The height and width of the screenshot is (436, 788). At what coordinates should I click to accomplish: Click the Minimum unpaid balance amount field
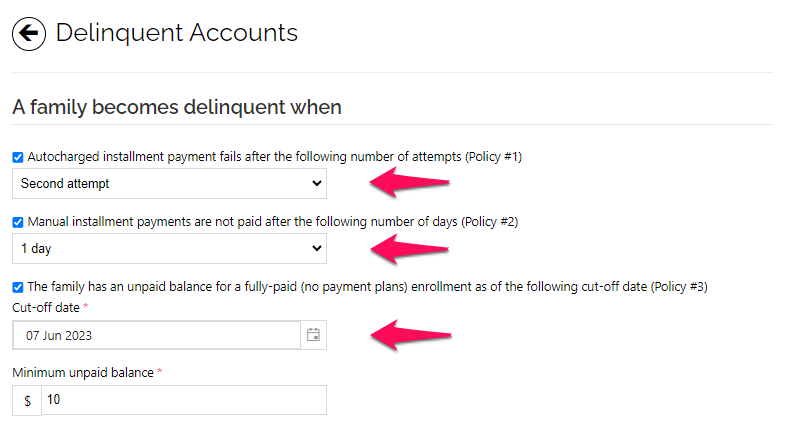pos(184,400)
